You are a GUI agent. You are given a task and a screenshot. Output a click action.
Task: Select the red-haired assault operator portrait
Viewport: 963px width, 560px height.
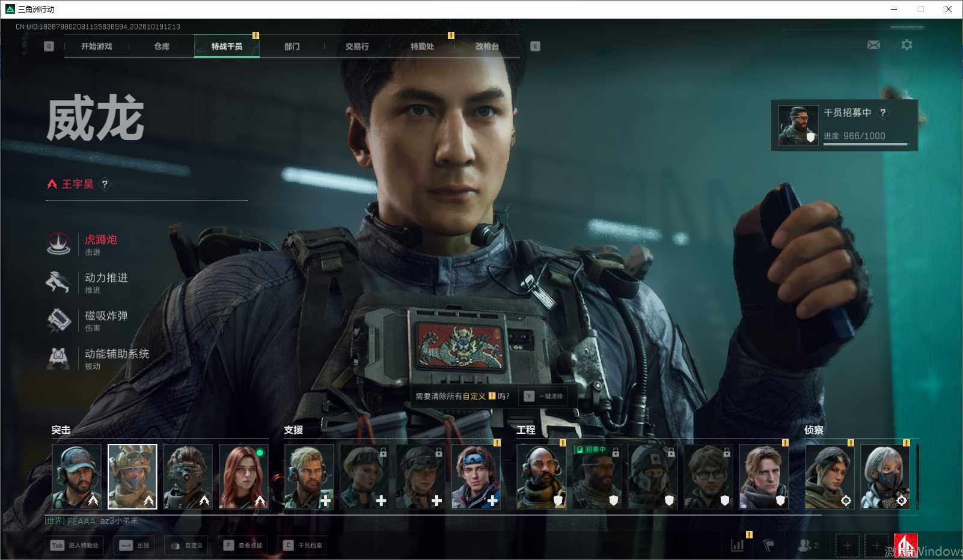[x=243, y=476]
